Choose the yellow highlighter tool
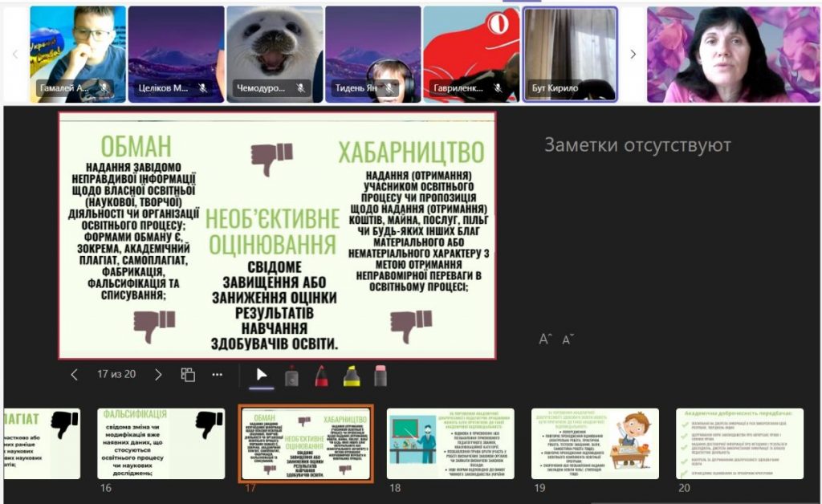 351,376
